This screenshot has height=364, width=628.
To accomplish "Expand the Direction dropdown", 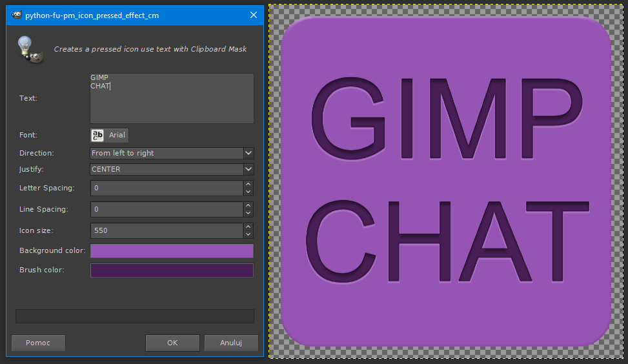I will (x=248, y=153).
